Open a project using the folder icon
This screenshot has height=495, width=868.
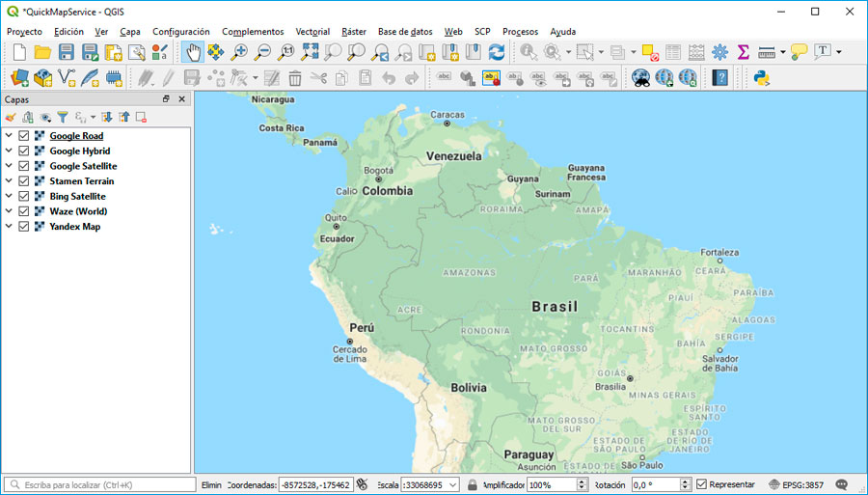pos(42,52)
